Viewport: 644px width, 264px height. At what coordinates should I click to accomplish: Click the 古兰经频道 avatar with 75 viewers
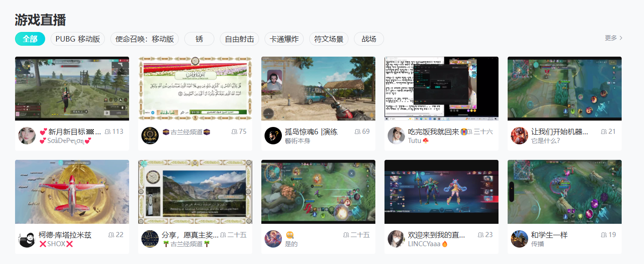(x=150, y=136)
